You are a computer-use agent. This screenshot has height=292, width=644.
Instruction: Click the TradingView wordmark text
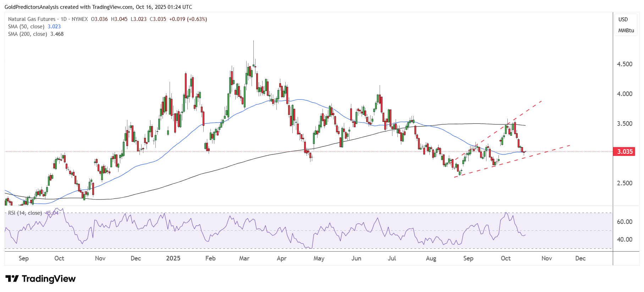pos(49,279)
